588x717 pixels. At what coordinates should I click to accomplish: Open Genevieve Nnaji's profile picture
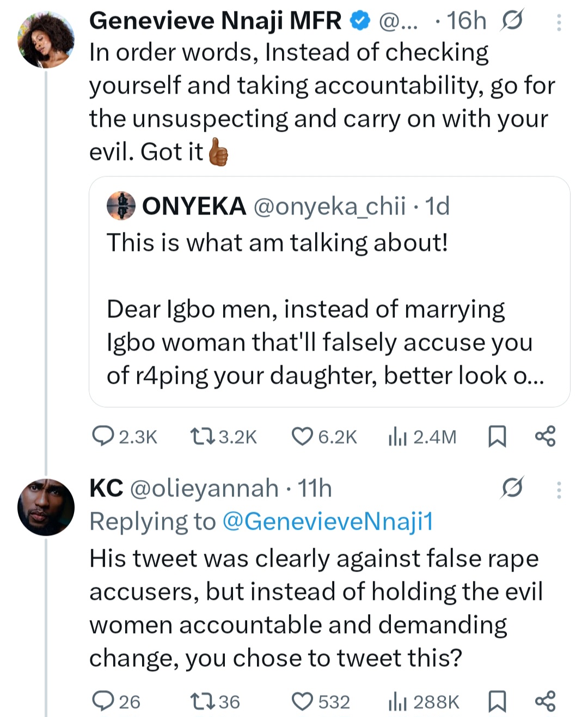(x=46, y=39)
